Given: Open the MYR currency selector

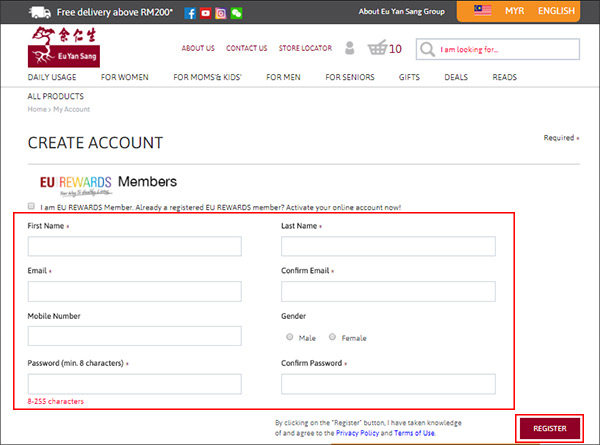Looking at the screenshot, I should (x=514, y=11).
